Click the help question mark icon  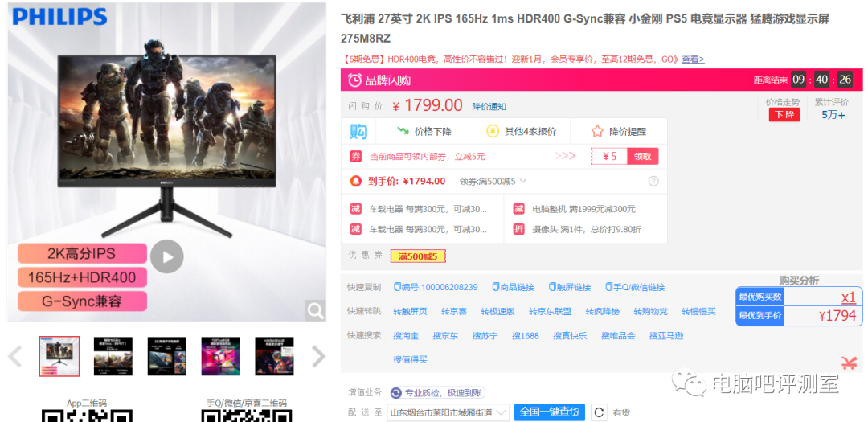point(653,181)
